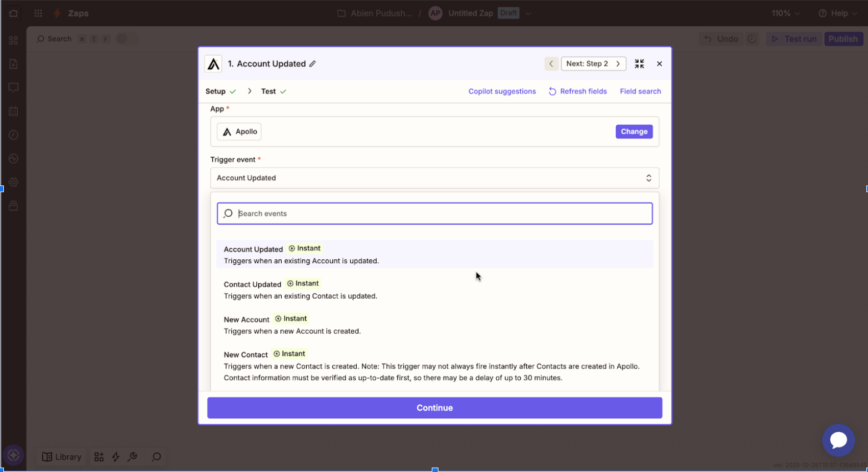The height and width of the screenshot is (472, 868).
Task: Click the wrench tool icon in bottom toolbar
Action: (x=132, y=457)
